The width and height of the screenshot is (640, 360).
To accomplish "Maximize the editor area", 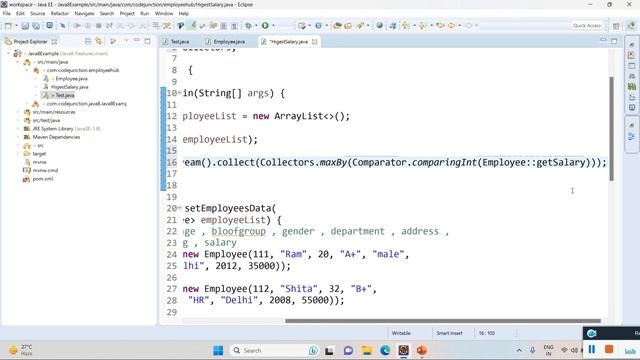I will pos(614,41).
